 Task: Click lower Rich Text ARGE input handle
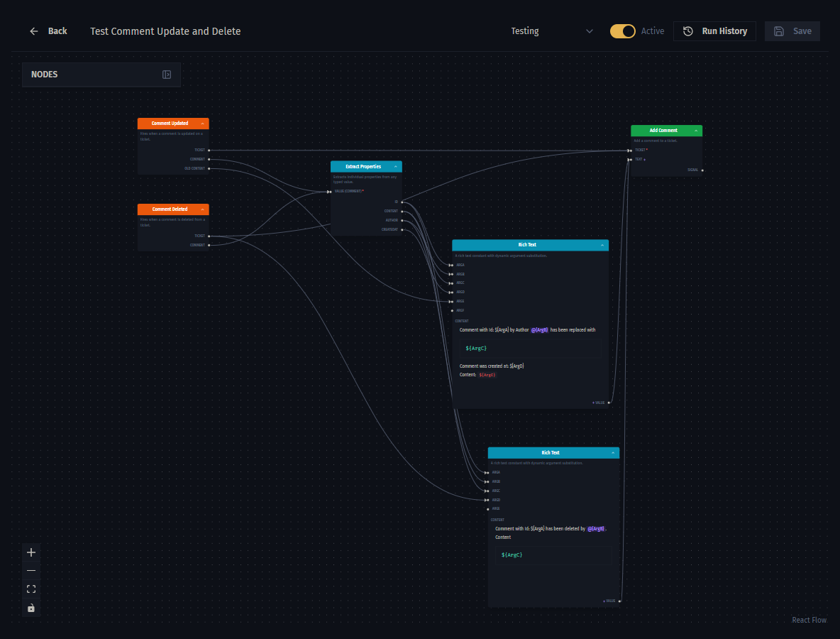point(488,509)
